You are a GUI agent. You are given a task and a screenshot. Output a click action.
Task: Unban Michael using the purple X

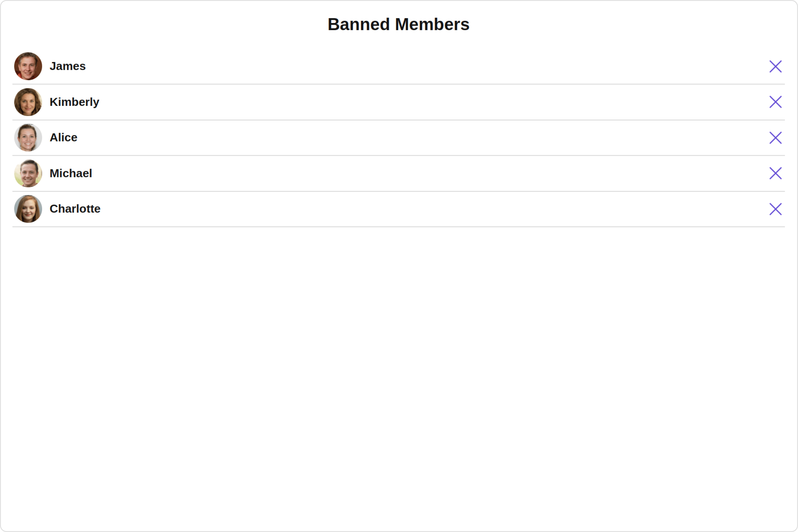tap(775, 173)
